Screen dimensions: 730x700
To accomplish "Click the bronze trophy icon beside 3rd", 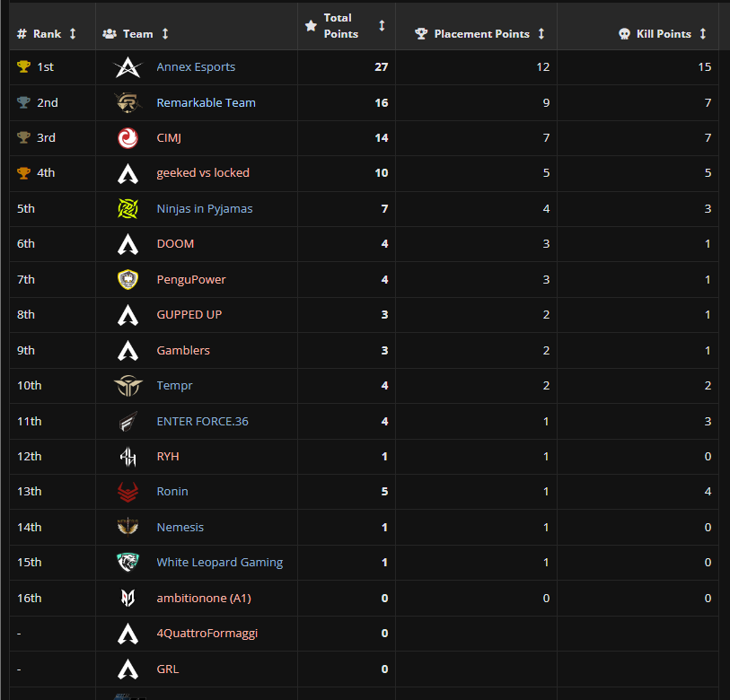I will click(x=23, y=137).
